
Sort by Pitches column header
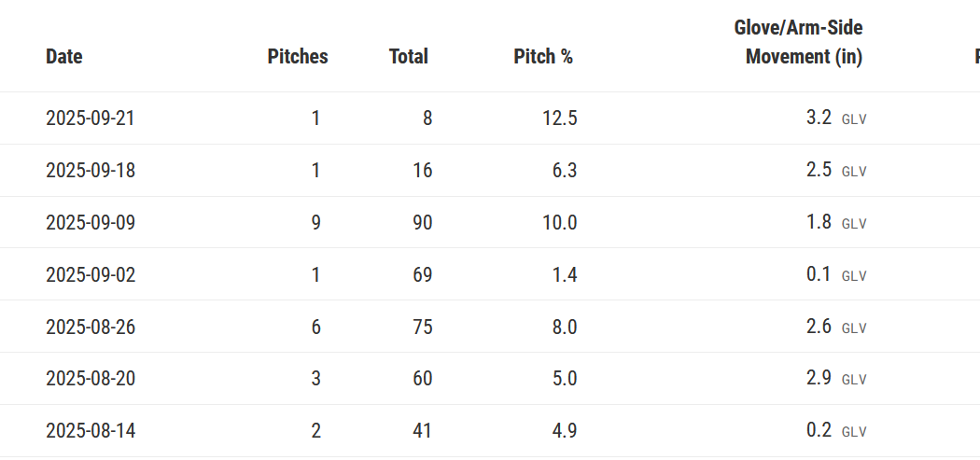(x=298, y=56)
